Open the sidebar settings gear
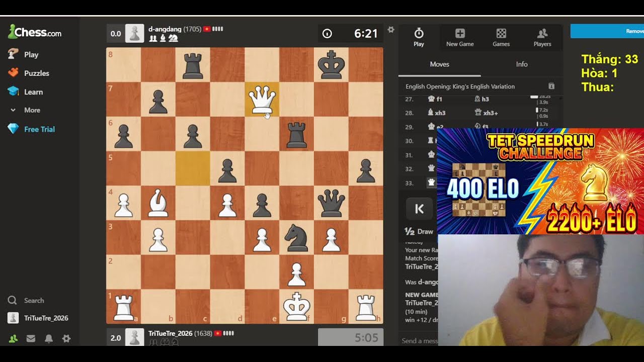Viewport: 644px width, 362px height. [66, 339]
